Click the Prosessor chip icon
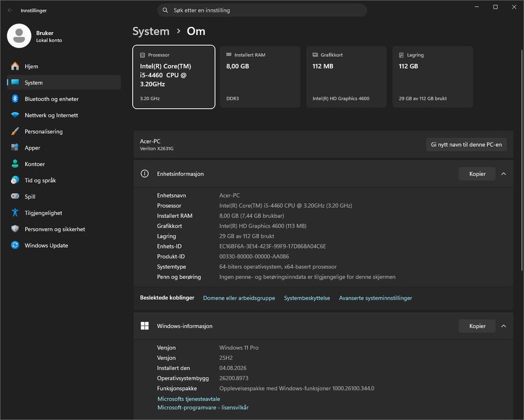The image size is (524, 420). point(142,55)
